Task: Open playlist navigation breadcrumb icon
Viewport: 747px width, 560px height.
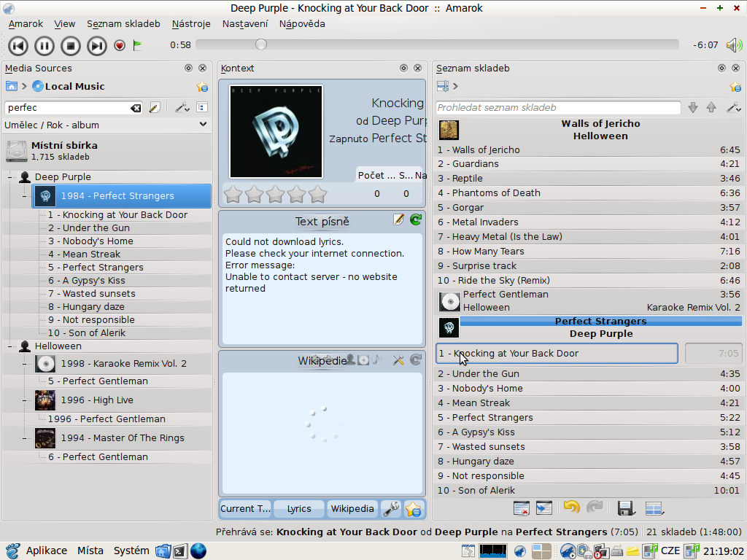Action: pyautogui.click(x=443, y=86)
